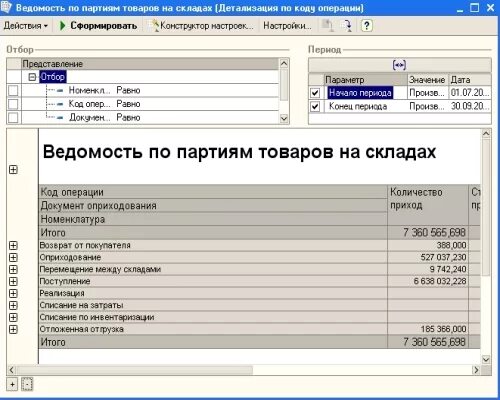Click the date cell 01.07.20...
The height and width of the screenshot is (400, 500).
coord(470,93)
